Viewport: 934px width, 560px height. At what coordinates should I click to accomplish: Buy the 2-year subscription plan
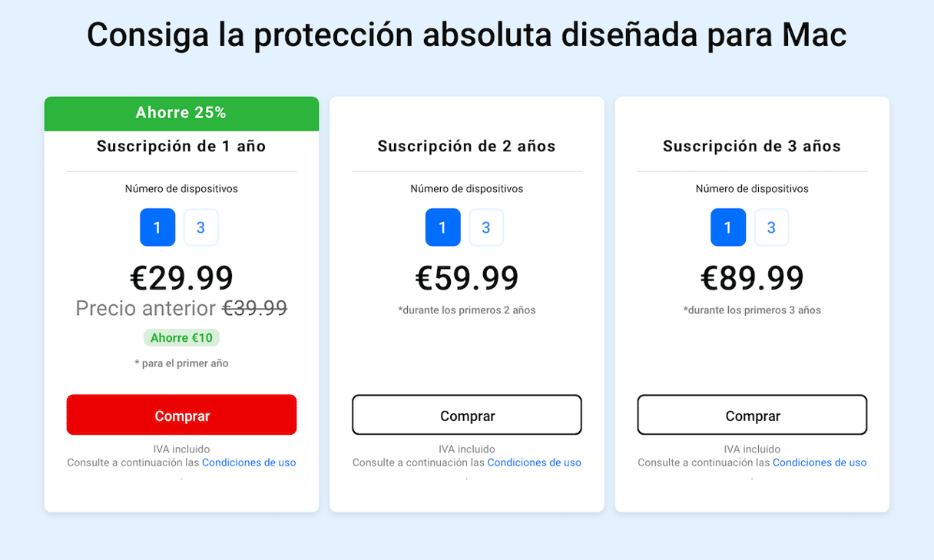(x=467, y=415)
